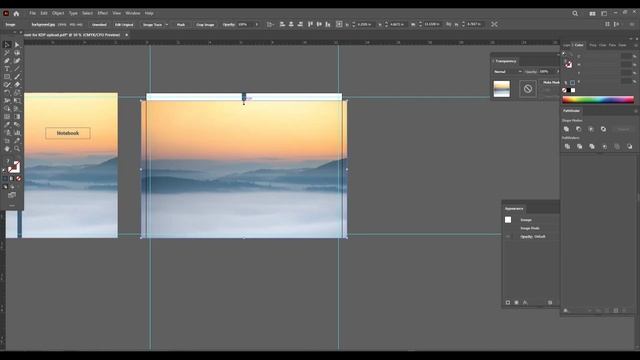Select the Paintbrush tool
Viewport: 640px width, 360px height.
[17, 77]
